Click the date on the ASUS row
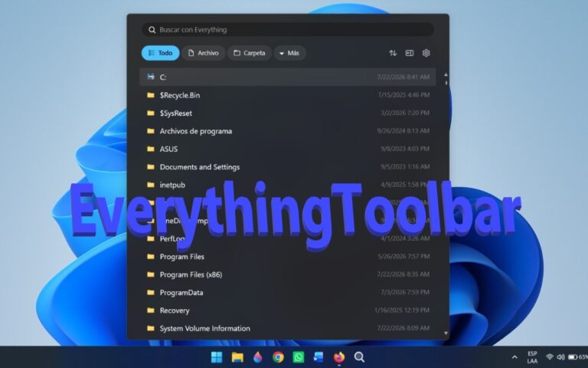Image resolution: width=588 pixels, height=368 pixels. [405, 149]
